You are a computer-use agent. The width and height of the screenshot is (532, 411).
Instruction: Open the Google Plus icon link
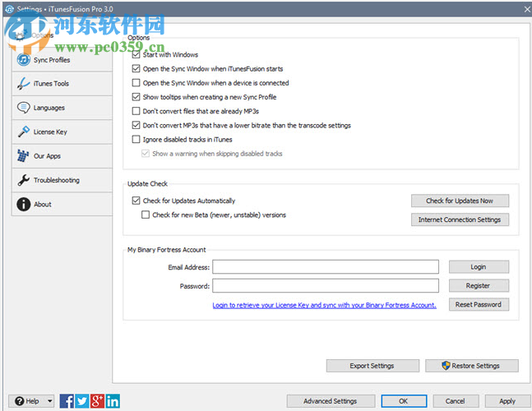[x=97, y=401]
